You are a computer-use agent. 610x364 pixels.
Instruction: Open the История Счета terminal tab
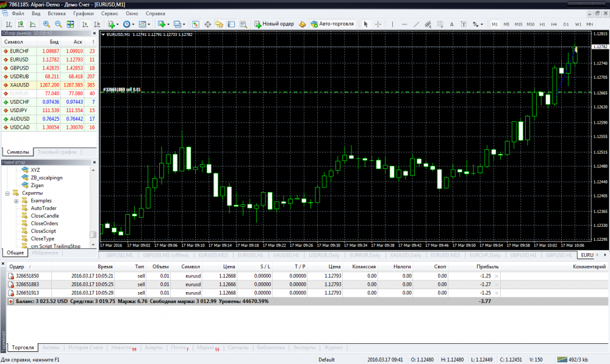85,348
